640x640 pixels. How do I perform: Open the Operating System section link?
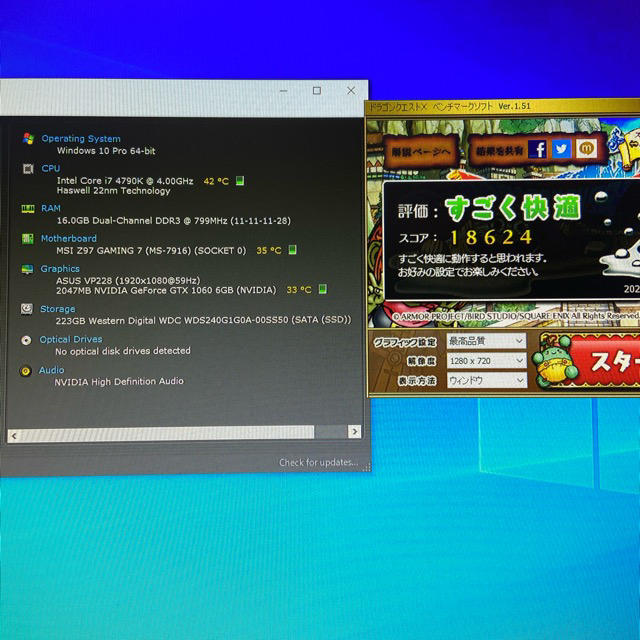(x=81, y=139)
